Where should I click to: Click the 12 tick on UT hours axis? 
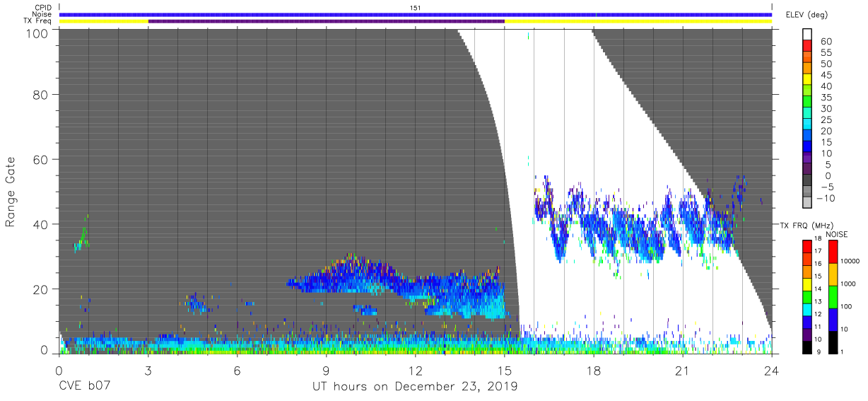416,371
